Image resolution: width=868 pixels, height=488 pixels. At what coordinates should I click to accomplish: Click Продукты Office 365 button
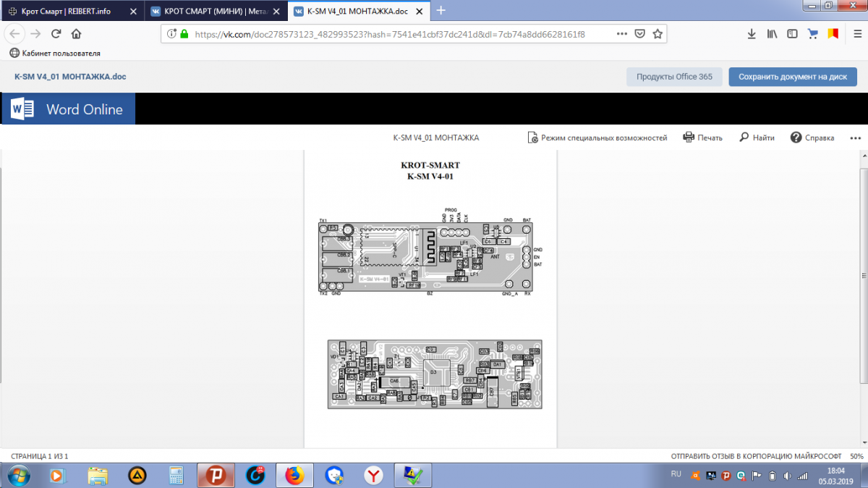674,77
